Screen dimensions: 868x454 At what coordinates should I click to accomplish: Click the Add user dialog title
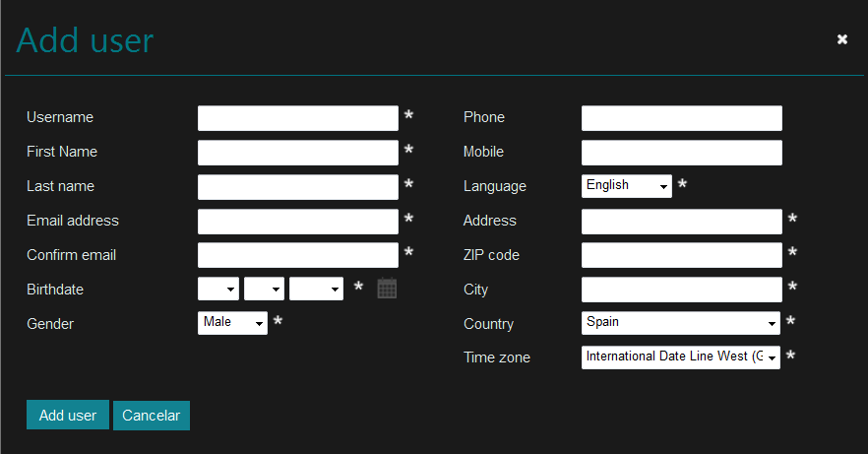click(x=85, y=40)
